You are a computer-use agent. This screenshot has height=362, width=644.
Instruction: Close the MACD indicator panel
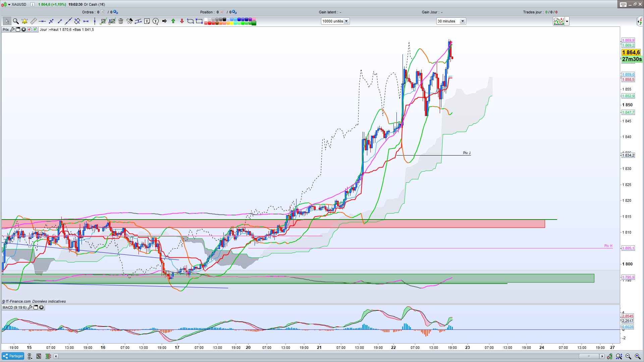42,307
